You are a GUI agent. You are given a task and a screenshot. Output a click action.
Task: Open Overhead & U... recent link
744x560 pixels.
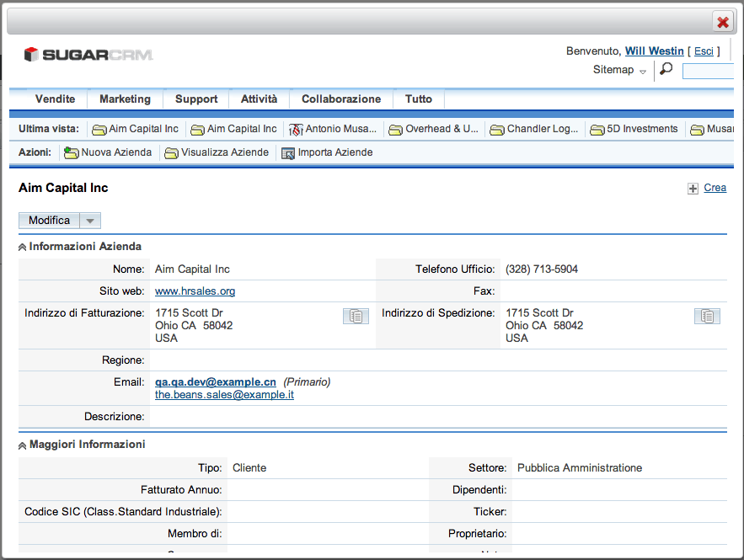tap(442, 129)
